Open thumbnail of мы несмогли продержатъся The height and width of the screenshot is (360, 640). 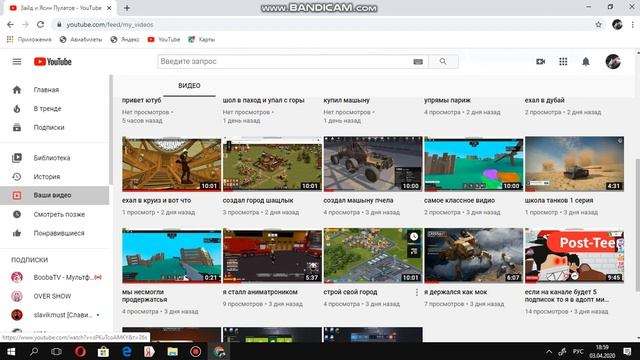[x=171, y=256]
